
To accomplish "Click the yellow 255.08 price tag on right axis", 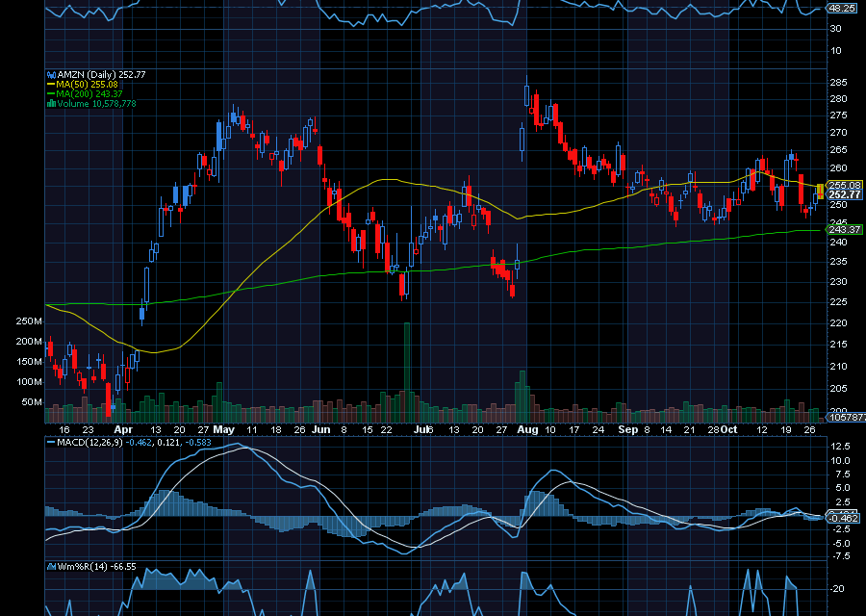I will tap(845, 185).
